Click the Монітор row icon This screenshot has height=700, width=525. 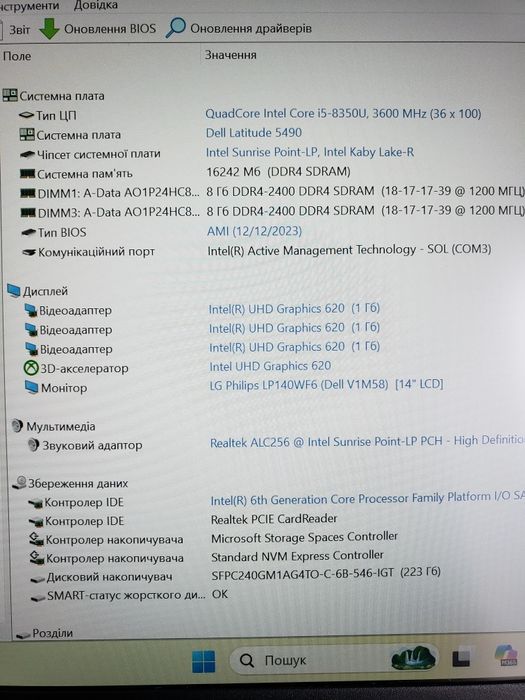coord(32,387)
